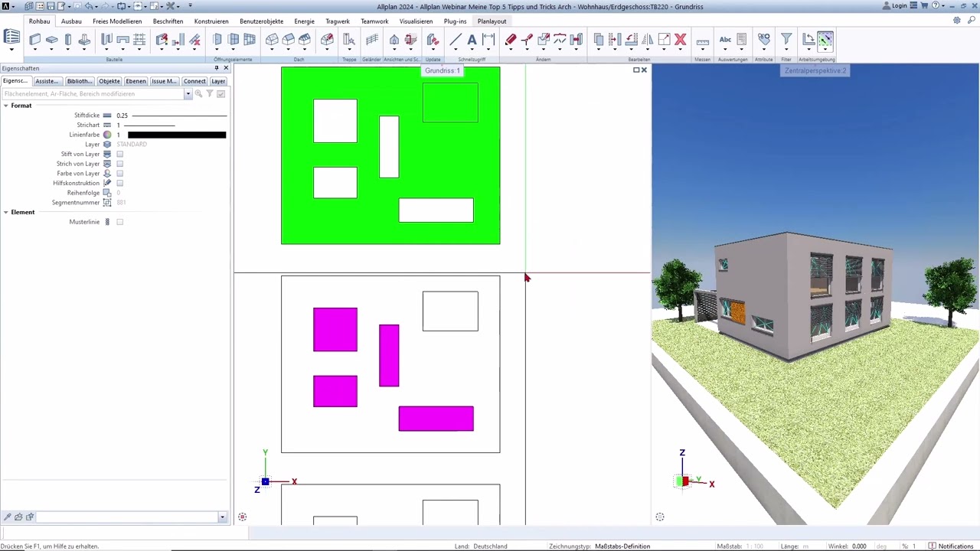980x551 pixels.
Task: Open the command line dropdown at panel bottom
Action: pos(222,517)
